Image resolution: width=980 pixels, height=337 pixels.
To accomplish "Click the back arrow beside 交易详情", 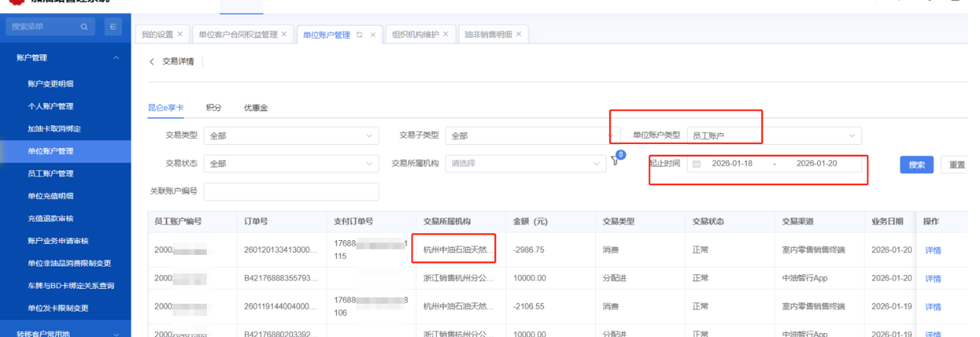I will coord(152,61).
